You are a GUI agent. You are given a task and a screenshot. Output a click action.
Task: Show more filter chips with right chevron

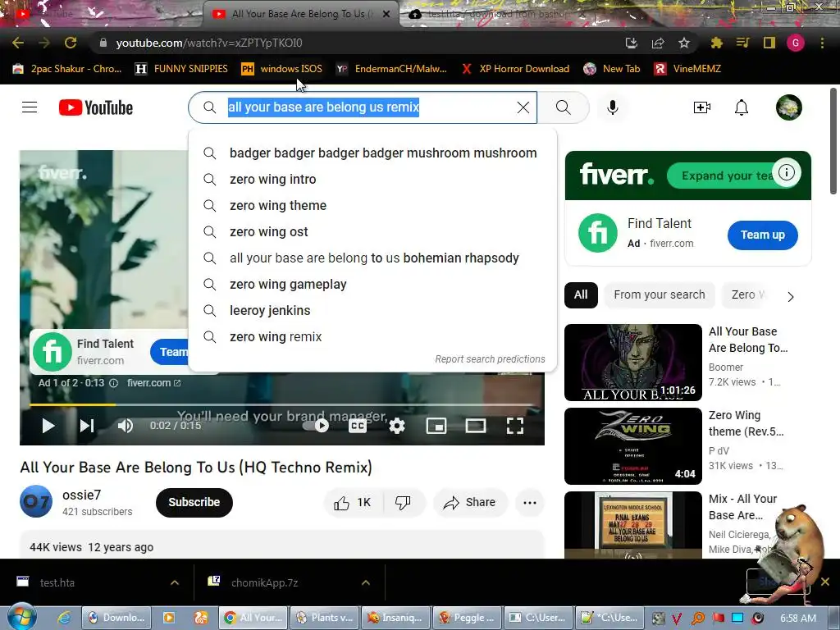click(790, 296)
